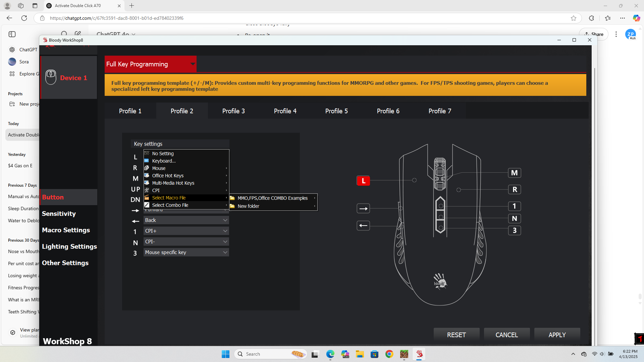Expand Full Key Programming dropdown

tap(193, 64)
